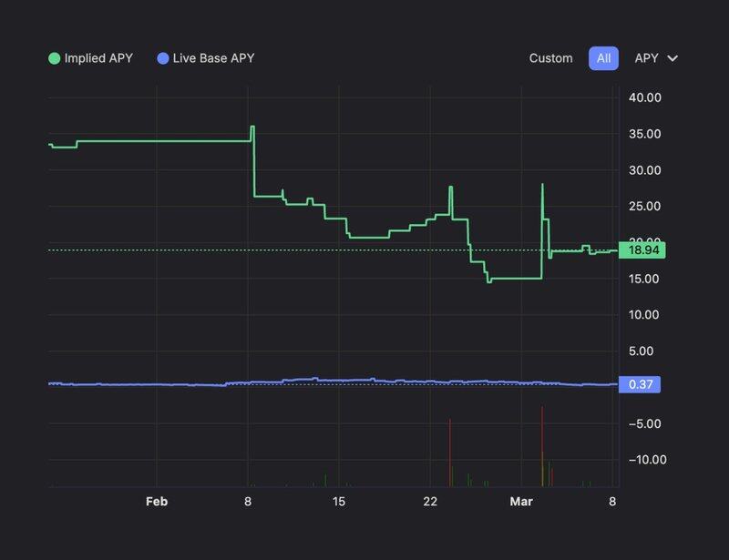This screenshot has height=560, width=729.
Task: Click the blue Live Base APY legend dot
Action: coord(163,58)
